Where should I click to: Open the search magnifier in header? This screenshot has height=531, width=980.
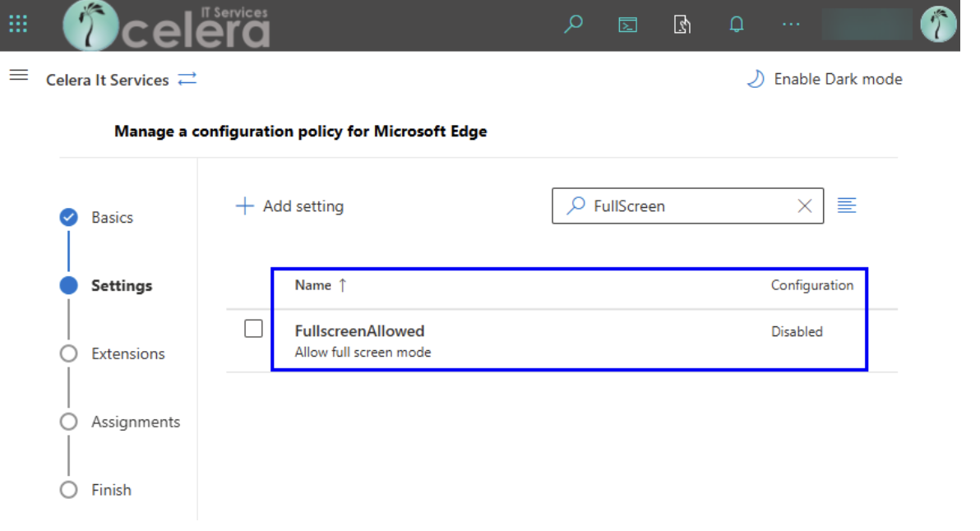573,25
